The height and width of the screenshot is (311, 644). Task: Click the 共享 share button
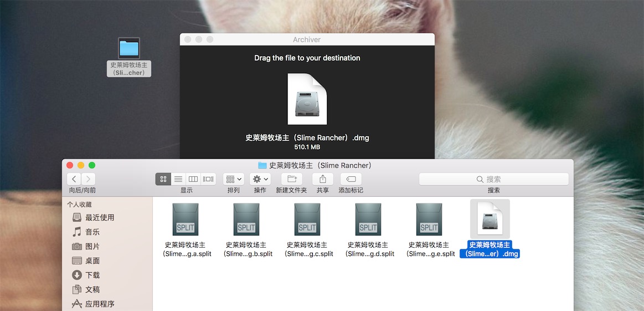click(x=323, y=179)
